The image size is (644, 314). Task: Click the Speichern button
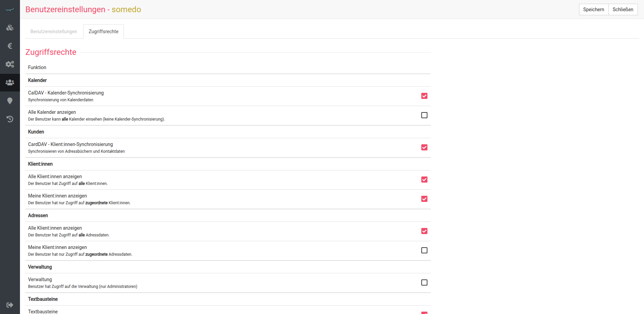pyautogui.click(x=593, y=9)
